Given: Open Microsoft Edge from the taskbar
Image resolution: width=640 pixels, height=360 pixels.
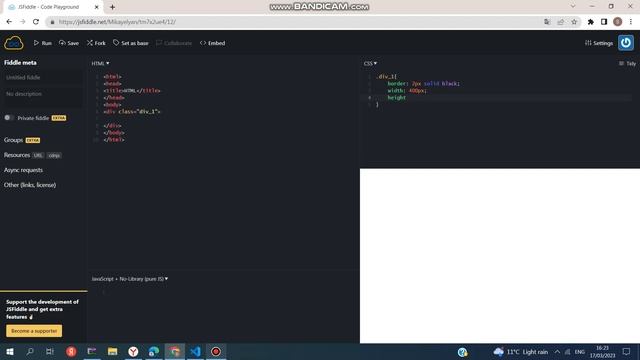Looking at the screenshot, I should [154, 351].
